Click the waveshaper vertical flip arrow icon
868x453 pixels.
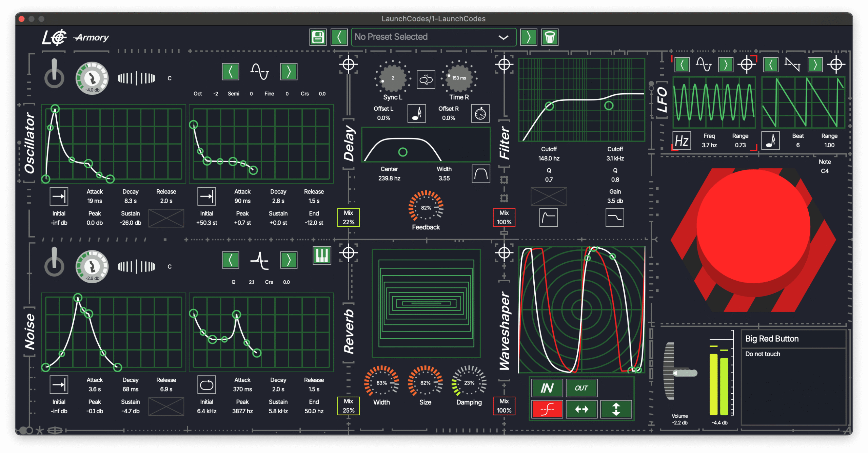click(616, 409)
